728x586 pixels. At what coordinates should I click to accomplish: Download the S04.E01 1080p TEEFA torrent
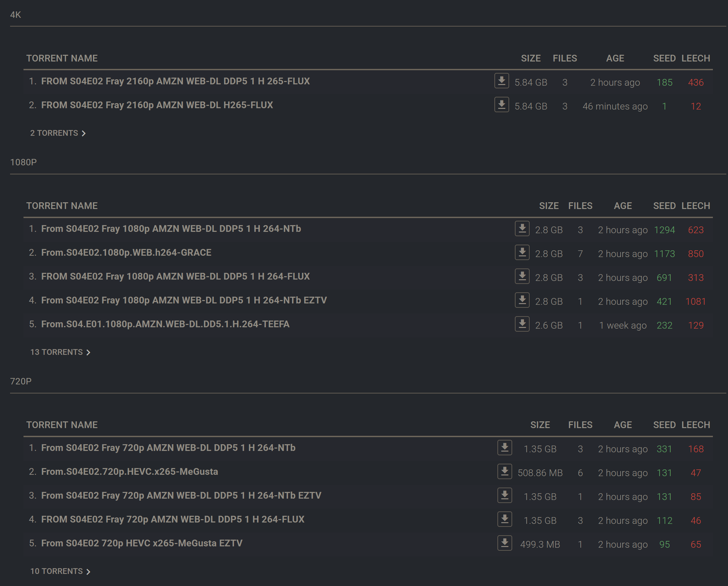(x=522, y=324)
